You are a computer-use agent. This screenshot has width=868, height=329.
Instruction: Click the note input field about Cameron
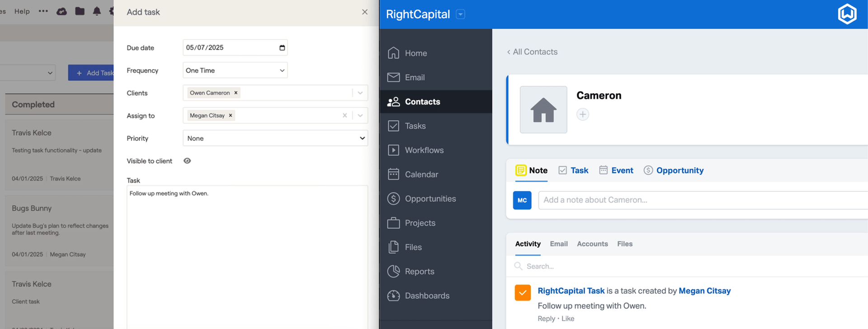(x=701, y=200)
